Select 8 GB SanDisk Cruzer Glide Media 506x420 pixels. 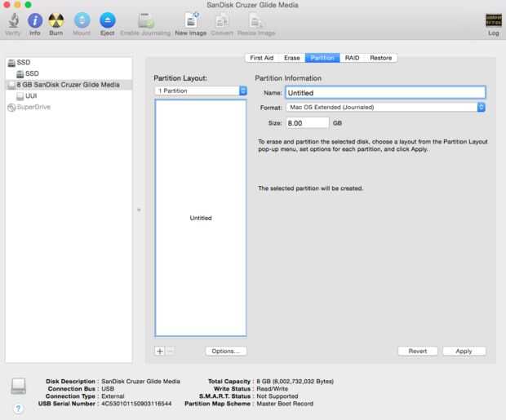click(69, 85)
